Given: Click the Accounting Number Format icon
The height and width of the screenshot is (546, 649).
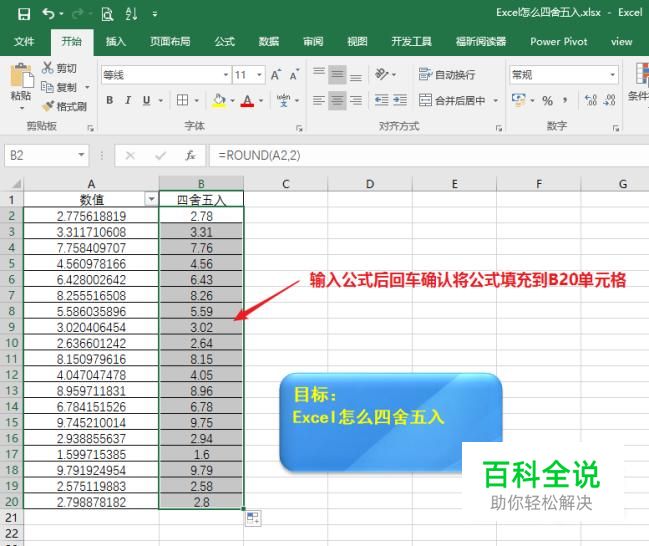Looking at the screenshot, I should point(519,100).
